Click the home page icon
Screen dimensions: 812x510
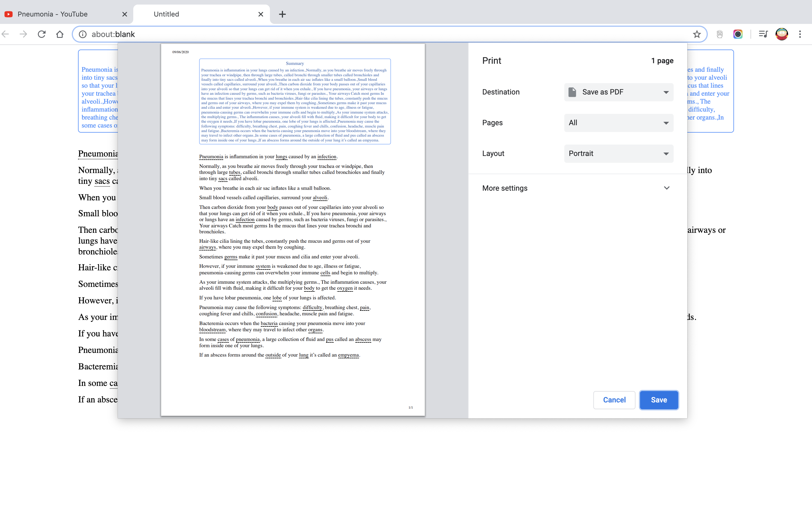click(60, 34)
